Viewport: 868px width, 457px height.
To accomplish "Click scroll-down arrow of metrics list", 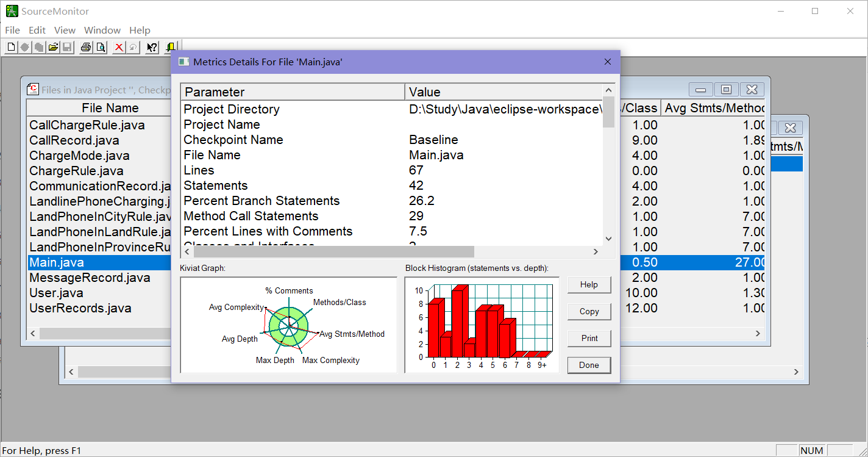I will point(608,239).
